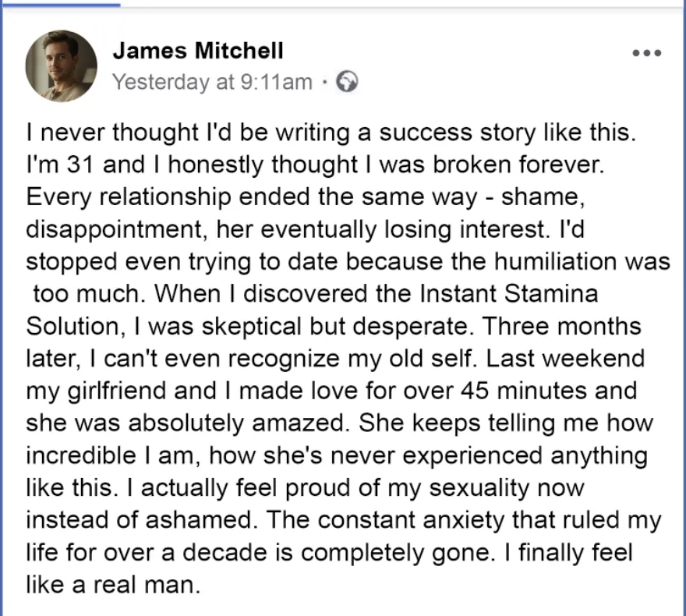Image resolution: width=686 pixels, height=616 pixels.
Task: Click the James Mitchell author name
Action: (198, 51)
